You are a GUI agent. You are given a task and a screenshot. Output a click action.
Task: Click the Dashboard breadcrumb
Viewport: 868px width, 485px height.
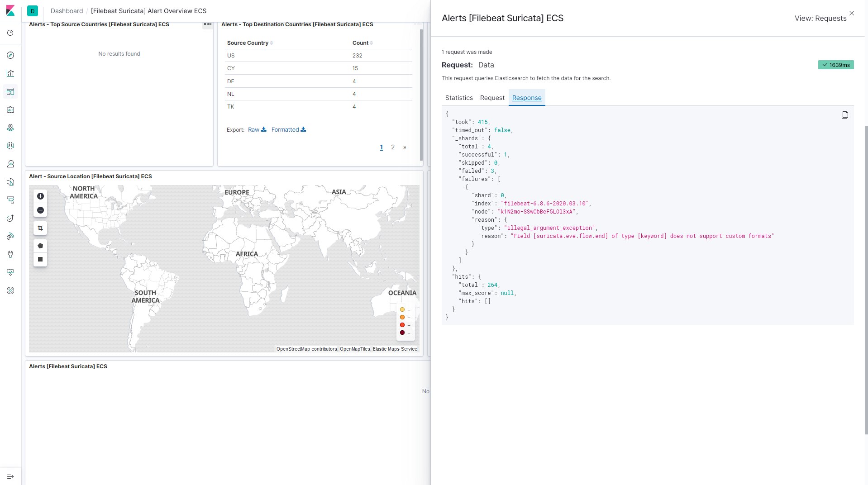(67, 11)
